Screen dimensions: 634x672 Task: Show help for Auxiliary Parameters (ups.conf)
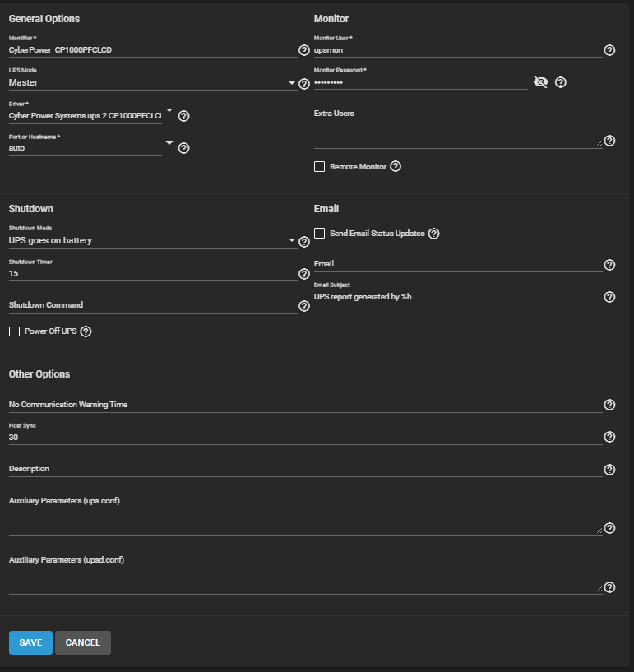pyautogui.click(x=609, y=528)
